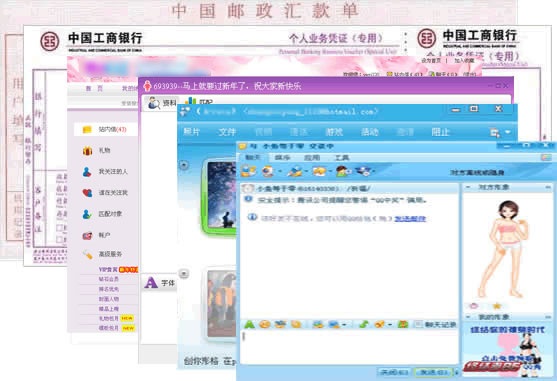Open 照片 menu in MSN window
This screenshot has width=557, height=381.
[192, 132]
